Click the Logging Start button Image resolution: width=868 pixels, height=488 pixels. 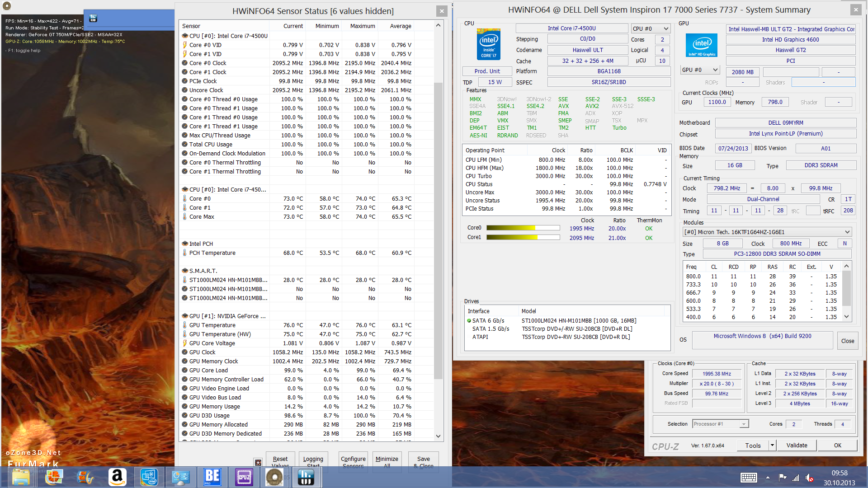pos(313,462)
